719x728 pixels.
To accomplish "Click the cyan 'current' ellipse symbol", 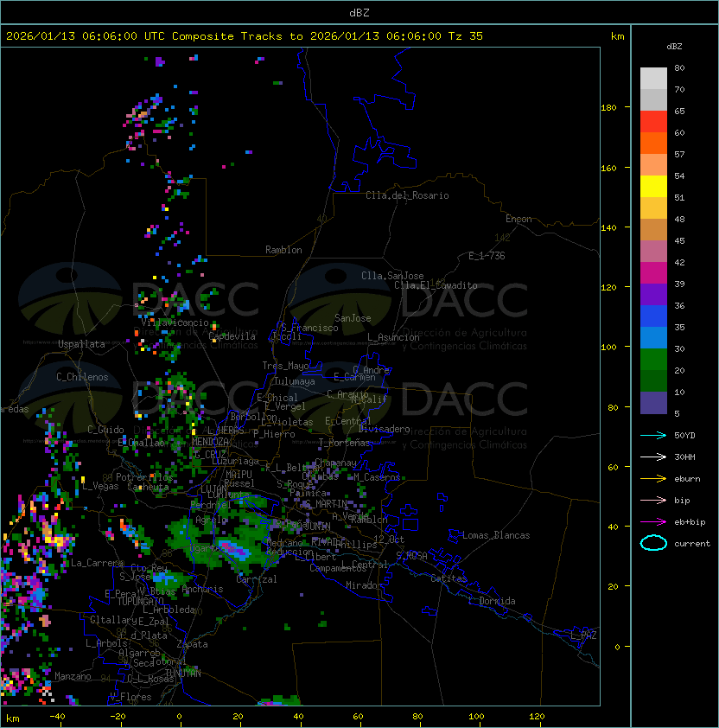I will coord(653,543).
